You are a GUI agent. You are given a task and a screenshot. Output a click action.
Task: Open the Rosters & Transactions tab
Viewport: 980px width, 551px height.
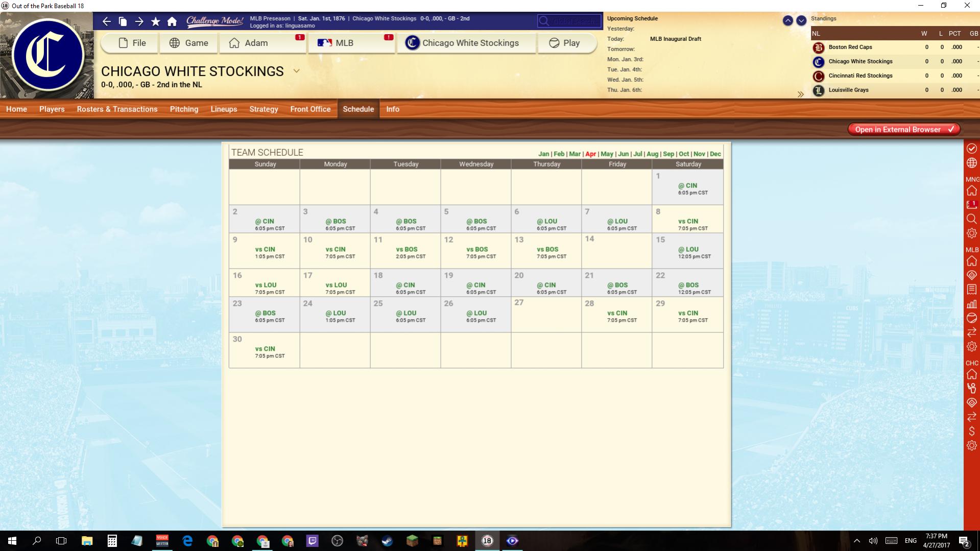coord(117,109)
